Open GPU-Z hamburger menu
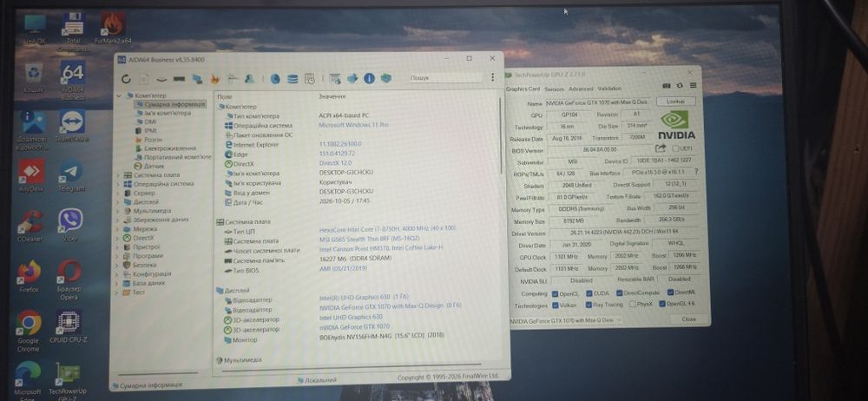The image size is (868, 401). click(x=693, y=86)
